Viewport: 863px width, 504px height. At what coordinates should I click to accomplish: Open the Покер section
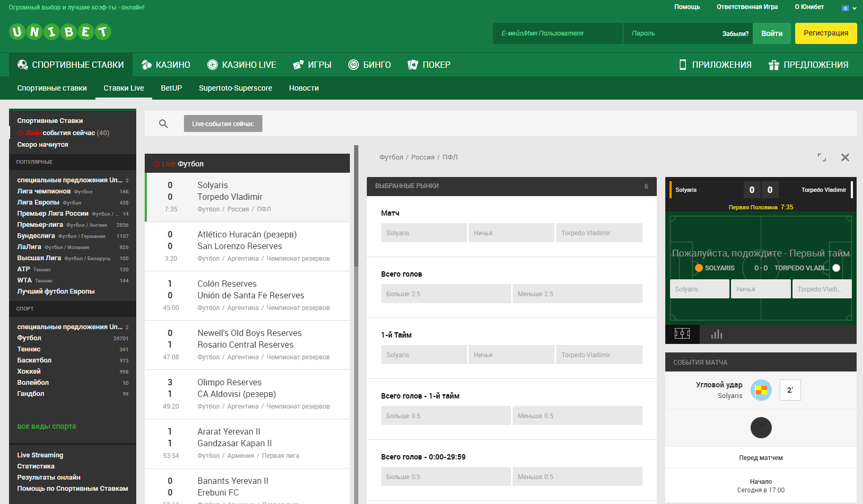(429, 65)
